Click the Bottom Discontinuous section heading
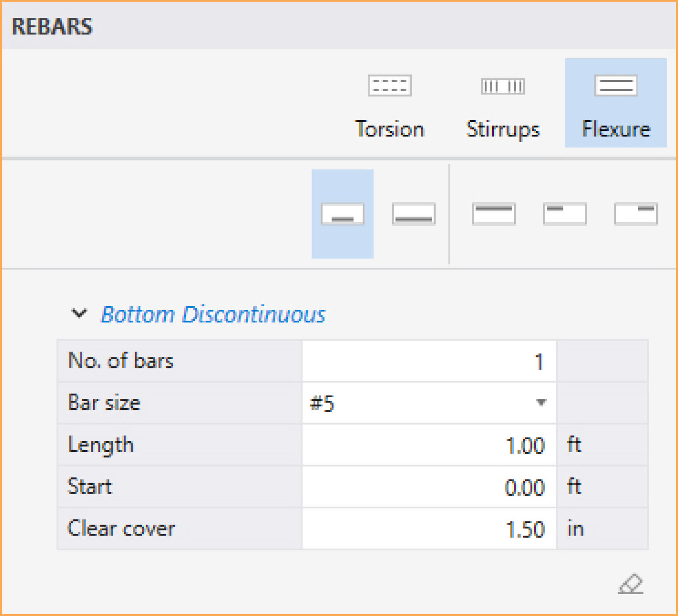The image size is (678, 616). click(x=213, y=314)
